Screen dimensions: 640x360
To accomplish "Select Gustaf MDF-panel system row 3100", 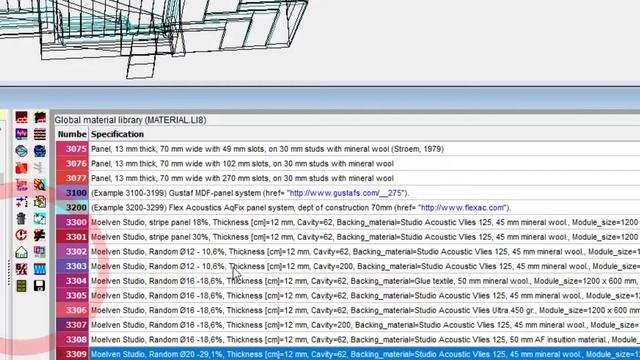I will tap(348, 193).
